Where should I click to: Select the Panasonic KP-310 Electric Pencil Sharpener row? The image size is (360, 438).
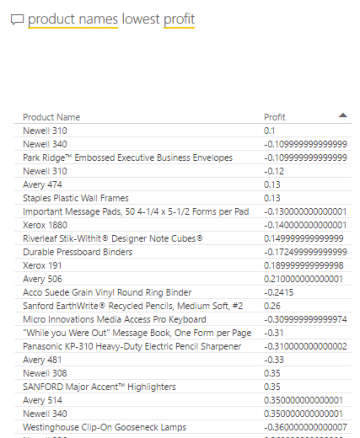pos(183,346)
